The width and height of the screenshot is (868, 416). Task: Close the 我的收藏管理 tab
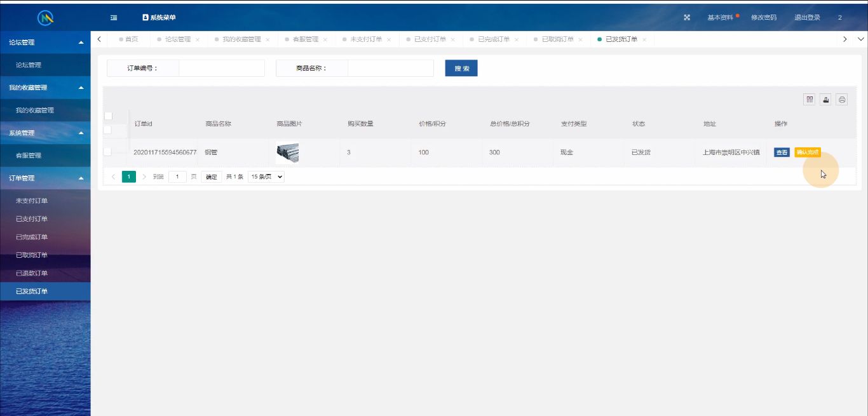[x=268, y=39]
